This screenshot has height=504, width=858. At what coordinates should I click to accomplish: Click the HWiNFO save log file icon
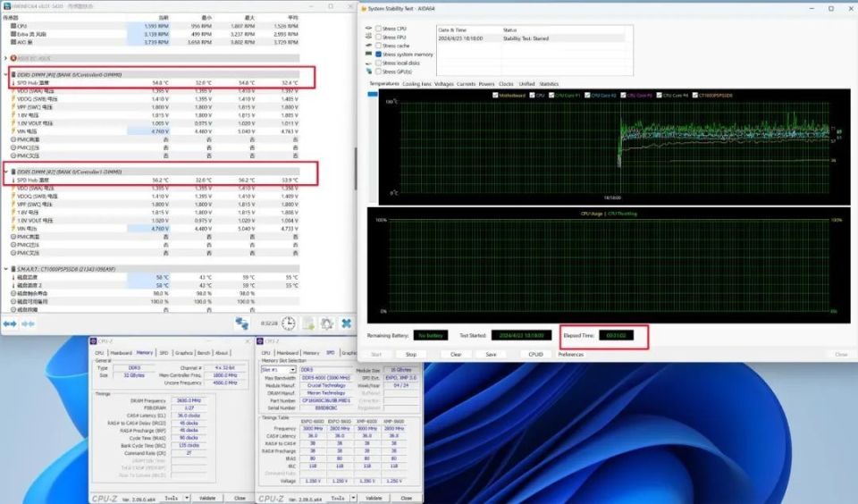(x=308, y=323)
